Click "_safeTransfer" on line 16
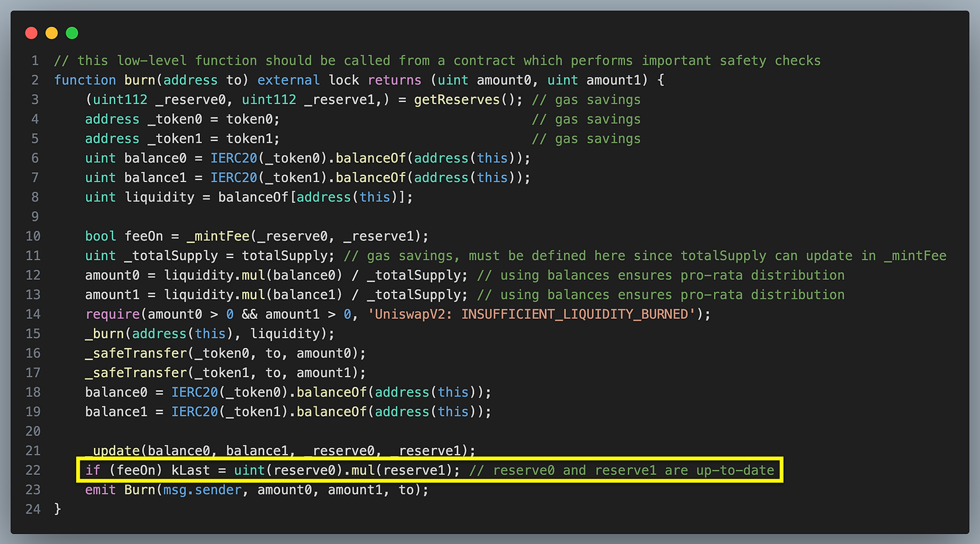 135,353
